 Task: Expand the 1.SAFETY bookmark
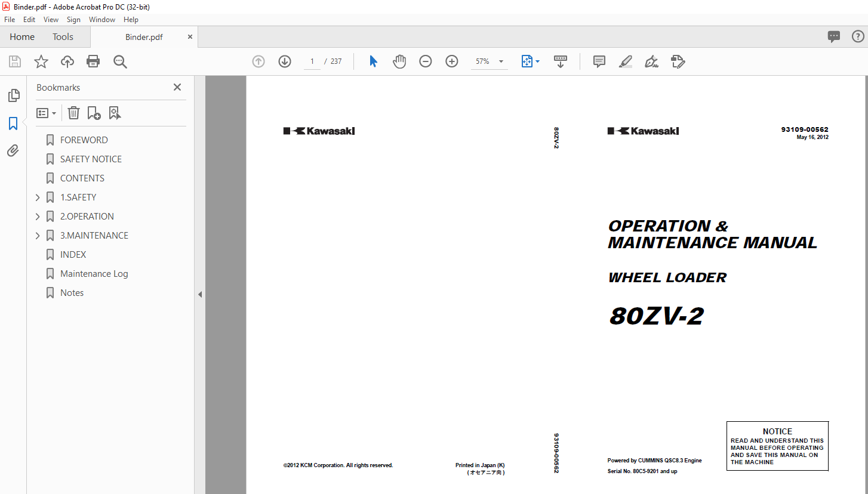(x=38, y=197)
